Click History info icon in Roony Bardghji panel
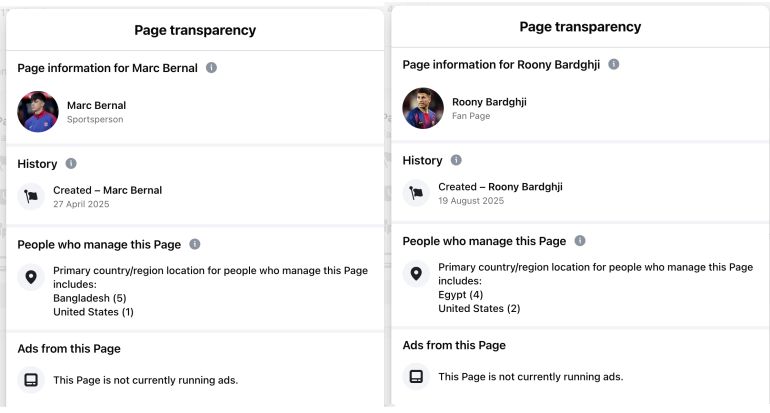The image size is (770, 413). pyautogui.click(x=456, y=160)
